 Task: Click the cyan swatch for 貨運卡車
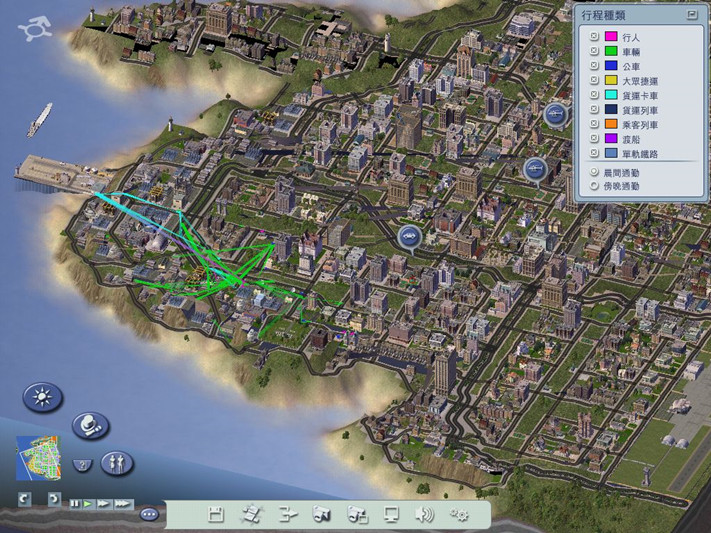pos(611,94)
